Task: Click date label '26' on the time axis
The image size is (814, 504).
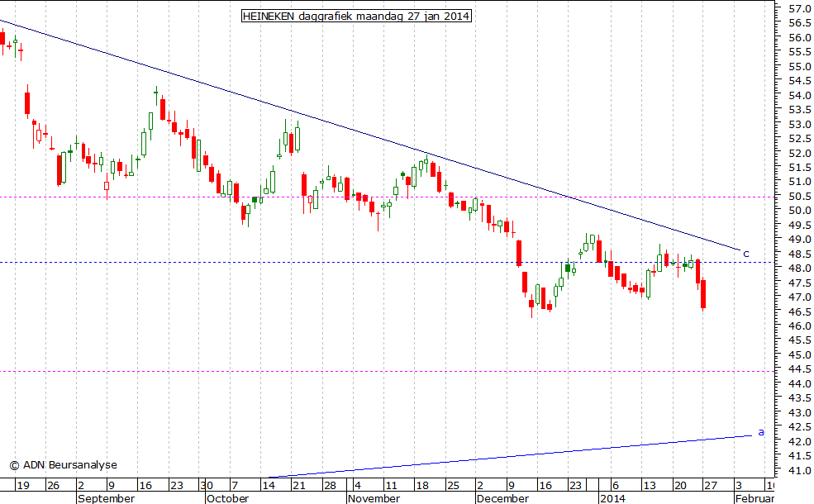Action: (x=53, y=486)
